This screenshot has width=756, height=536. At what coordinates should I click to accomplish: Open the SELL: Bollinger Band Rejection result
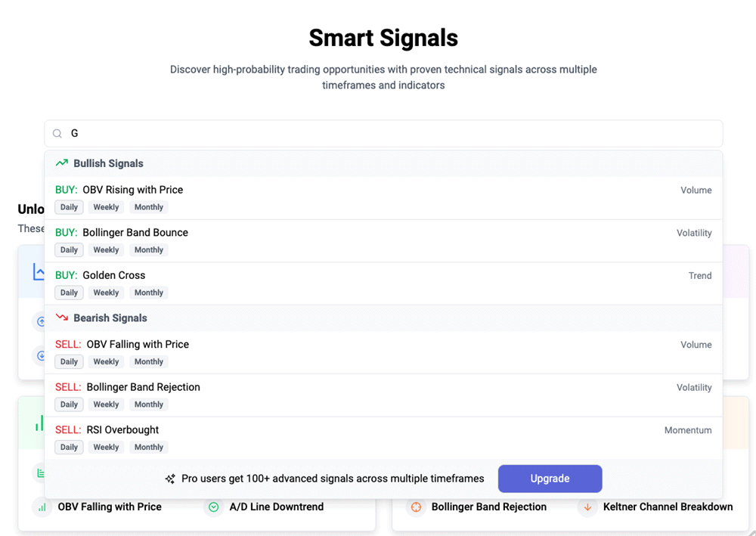pos(143,387)
